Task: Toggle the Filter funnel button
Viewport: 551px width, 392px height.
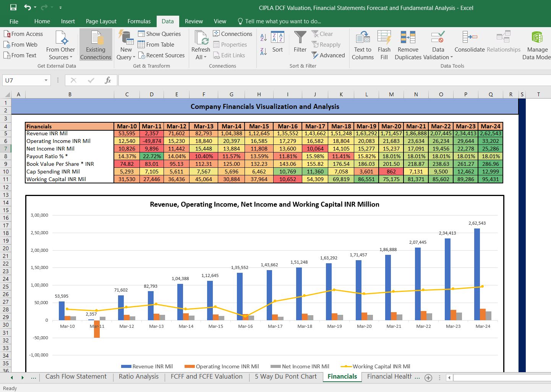Action: pos(300,42)
